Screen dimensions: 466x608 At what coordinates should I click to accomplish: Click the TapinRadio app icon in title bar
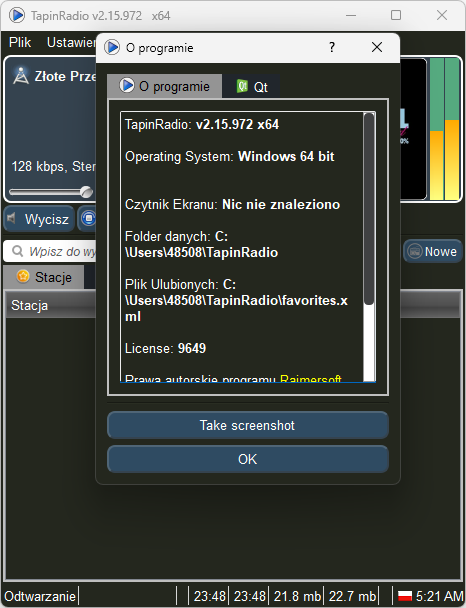coord(17,16)
